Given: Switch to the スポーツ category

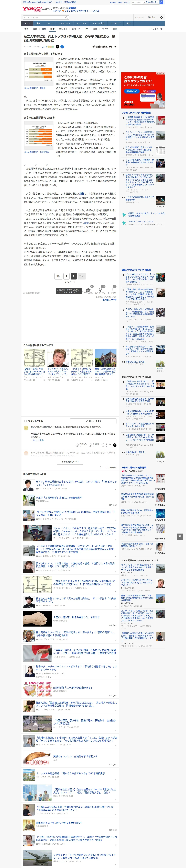Looking at the screenshot, I should click(x=76, y=29).
